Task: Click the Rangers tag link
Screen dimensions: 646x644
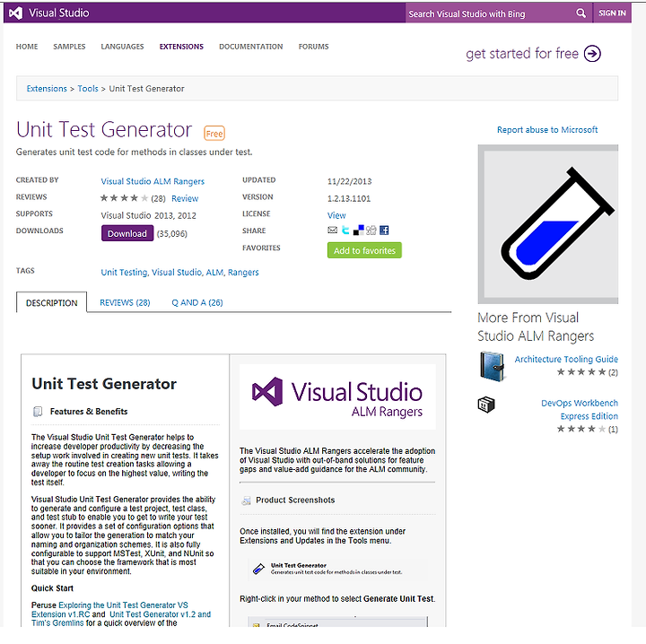Action: click(x=243, y=272)
